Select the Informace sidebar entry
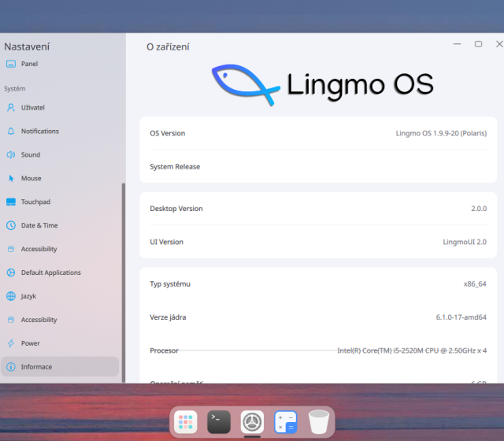 pyautogui.click(x=60, y=367)
